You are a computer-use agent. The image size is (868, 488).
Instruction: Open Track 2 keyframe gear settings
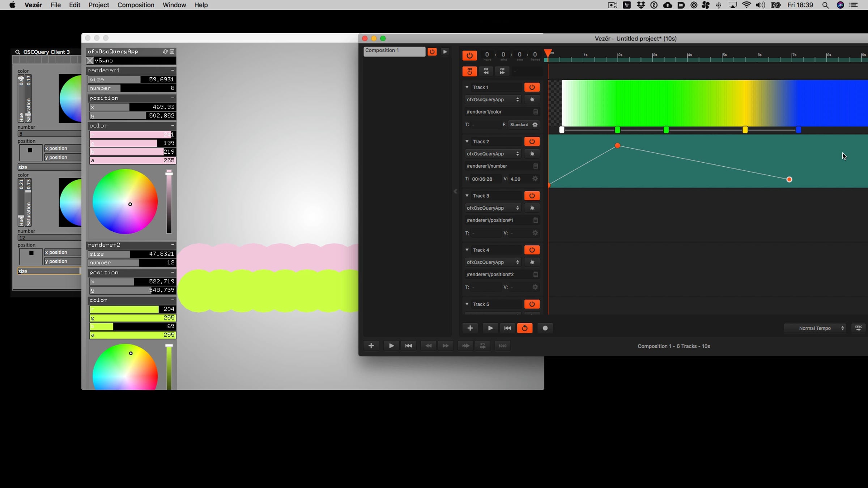(x=535, y=179)
